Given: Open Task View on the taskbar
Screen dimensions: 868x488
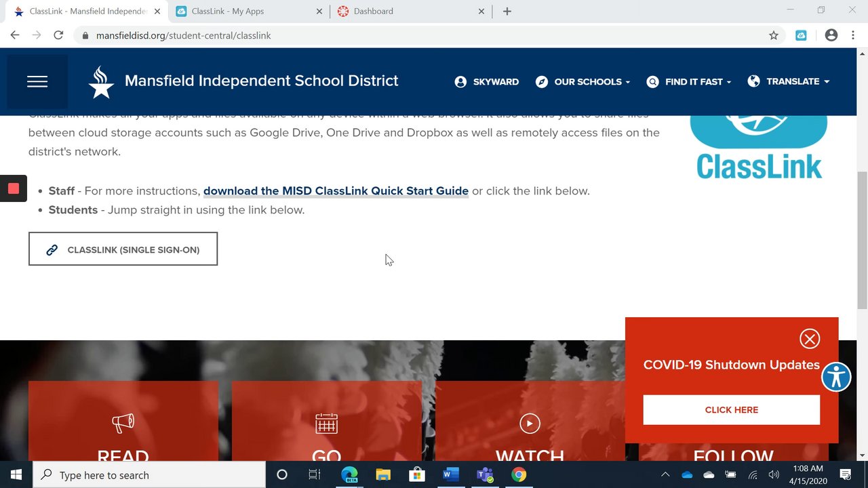Looking at the screenshot, I should [x=315, y=475].
